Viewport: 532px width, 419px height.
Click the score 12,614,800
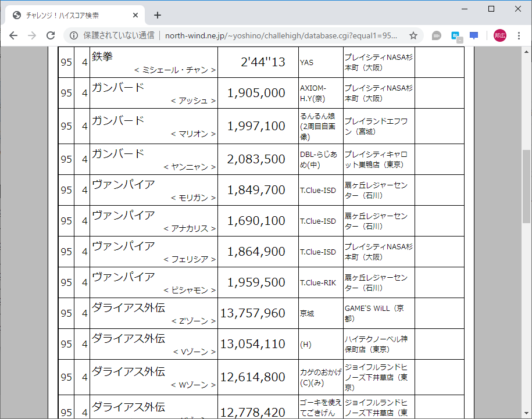click(x=253, y=377)
